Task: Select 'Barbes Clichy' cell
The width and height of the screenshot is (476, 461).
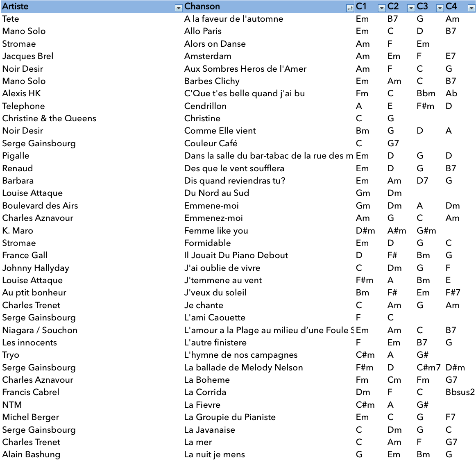Action: pos(212,81)
